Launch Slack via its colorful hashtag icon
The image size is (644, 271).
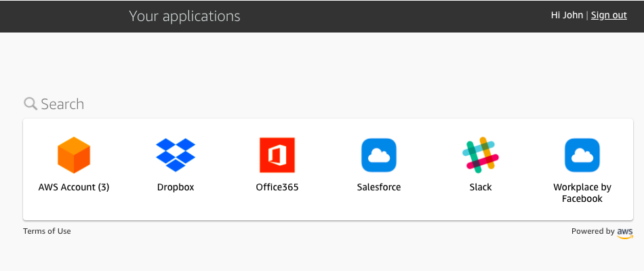[x=481, y=155]
